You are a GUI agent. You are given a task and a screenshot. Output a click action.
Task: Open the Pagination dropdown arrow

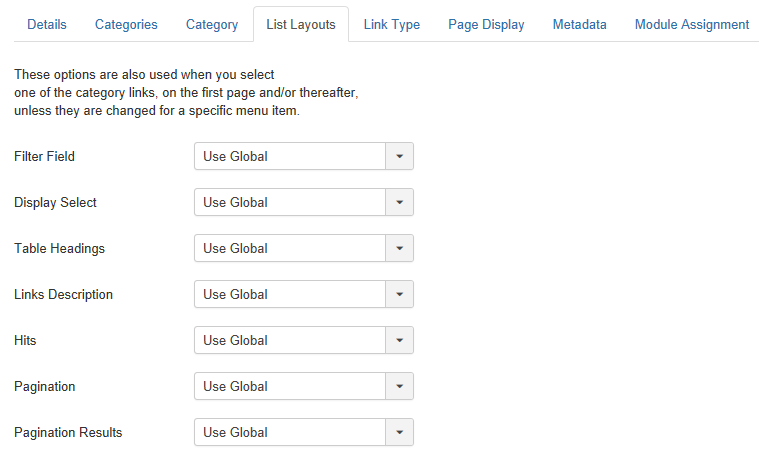399,386
